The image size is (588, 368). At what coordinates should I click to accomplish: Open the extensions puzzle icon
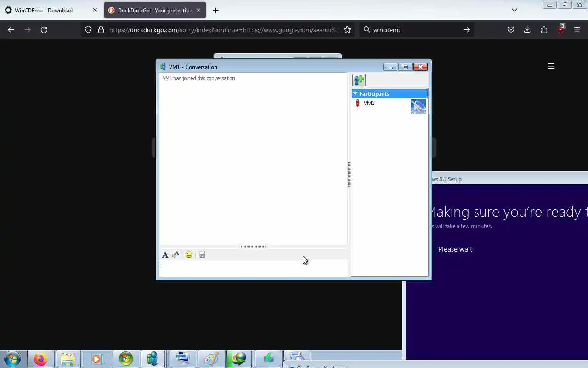(x=544, y=29)
